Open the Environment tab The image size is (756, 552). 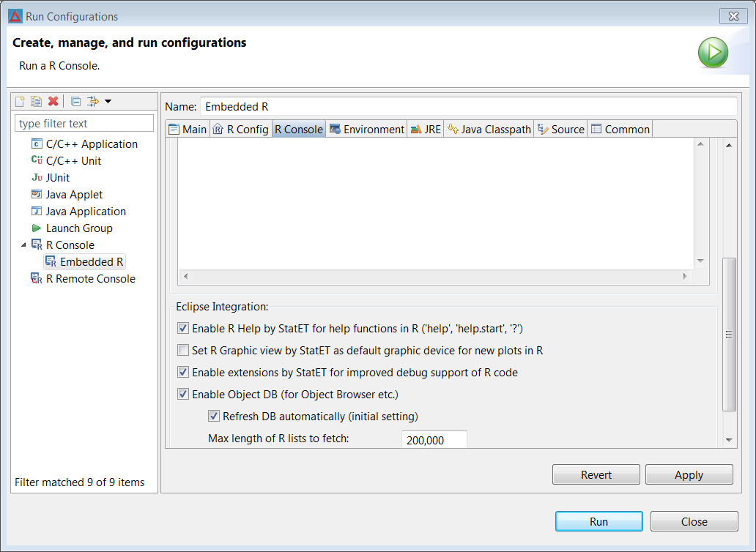click(x=366, y=129)
